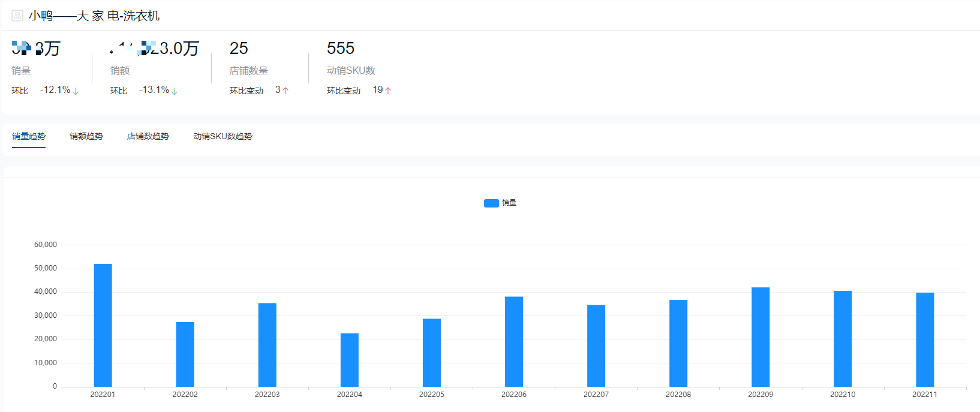Select the 202209 bar in chart
Viewport: 980px width, 412px height.
(760, 337)
